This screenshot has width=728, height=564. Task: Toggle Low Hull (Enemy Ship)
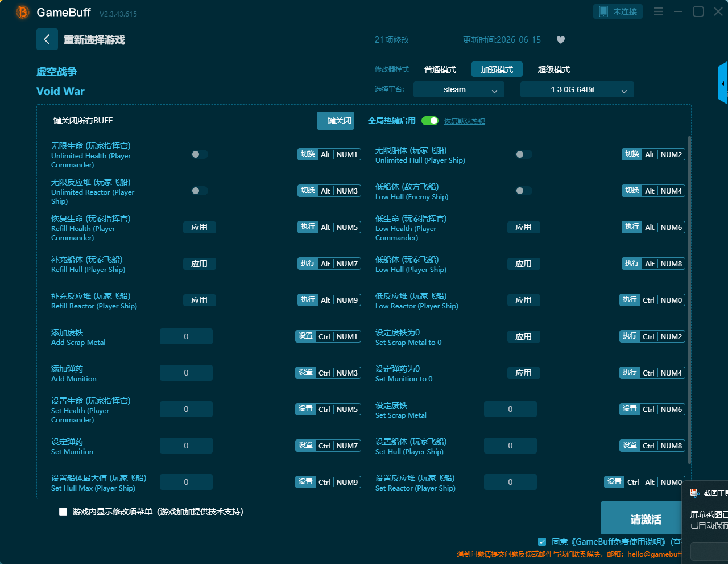point(523,191)
